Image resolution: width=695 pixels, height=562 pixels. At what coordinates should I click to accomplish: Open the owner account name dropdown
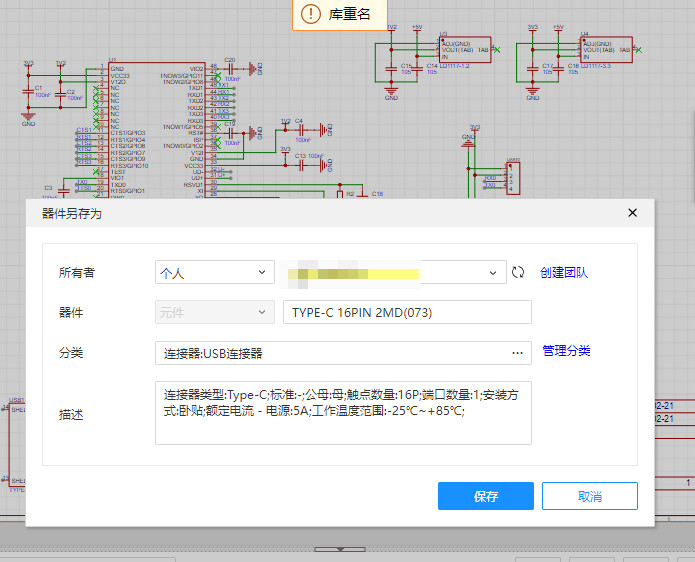click(x=394, y=272)
